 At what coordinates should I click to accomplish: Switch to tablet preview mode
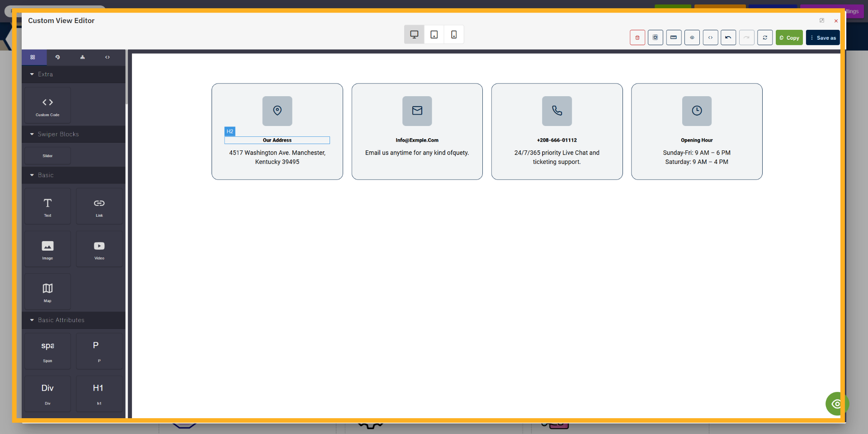pos(434,34)
